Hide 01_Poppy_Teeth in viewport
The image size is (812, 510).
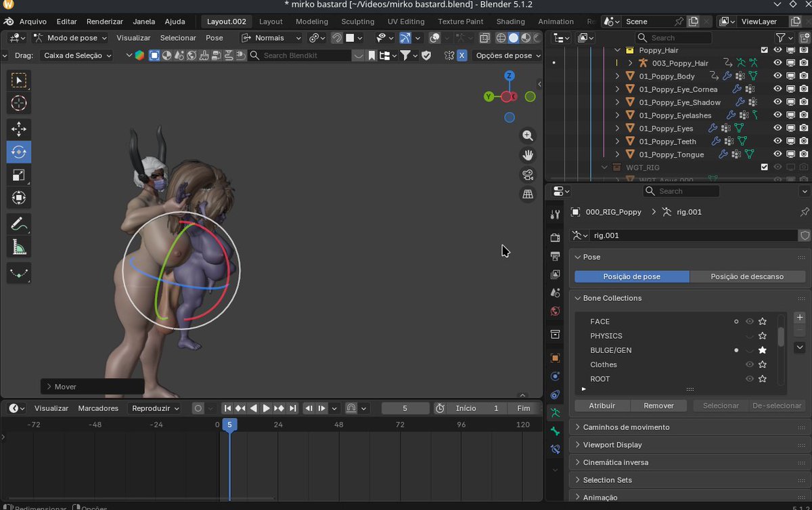click(777, 142)
